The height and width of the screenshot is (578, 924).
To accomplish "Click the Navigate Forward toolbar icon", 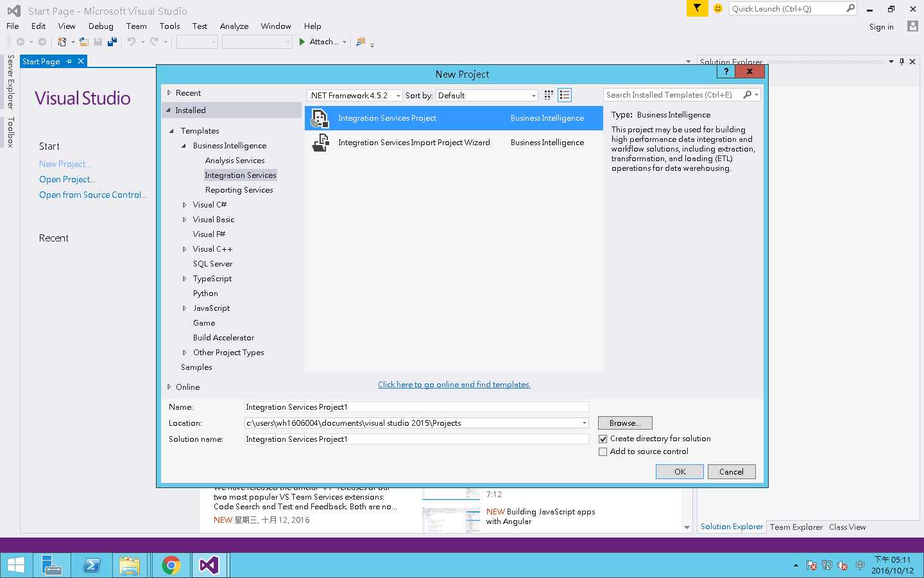I will click(42, 42).
